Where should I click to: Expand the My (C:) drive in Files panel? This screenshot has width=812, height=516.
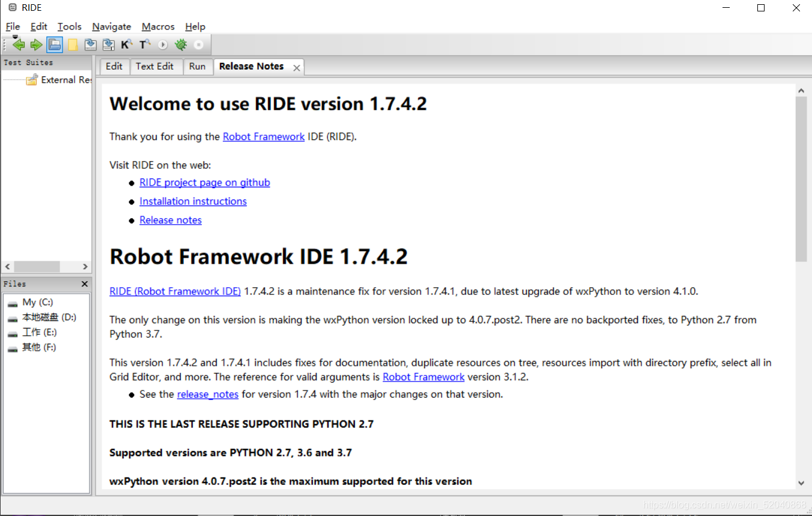37,302
